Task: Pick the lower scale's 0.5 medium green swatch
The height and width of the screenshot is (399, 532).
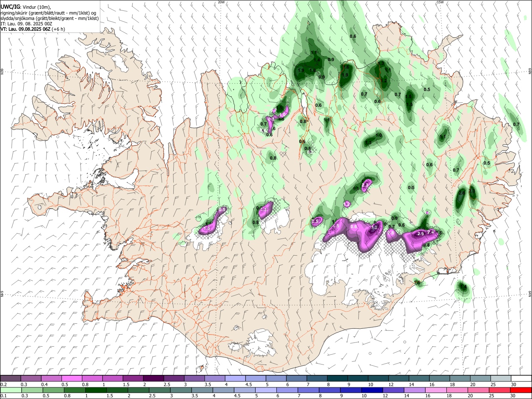Action: [x=53, y=390]
